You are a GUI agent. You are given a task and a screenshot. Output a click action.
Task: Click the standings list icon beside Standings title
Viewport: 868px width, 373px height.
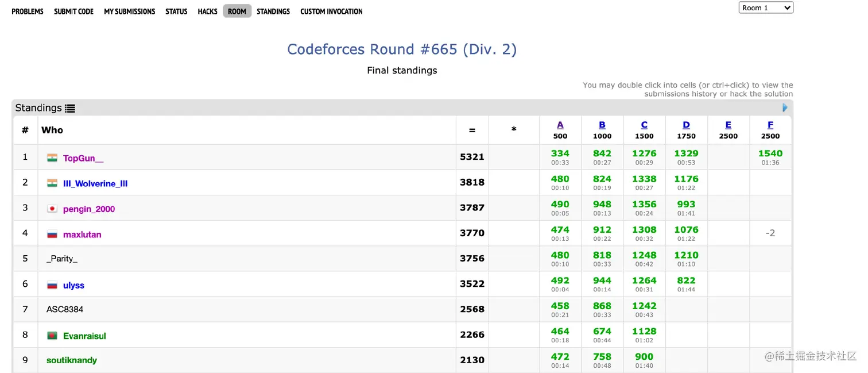(x=70, y=108)
